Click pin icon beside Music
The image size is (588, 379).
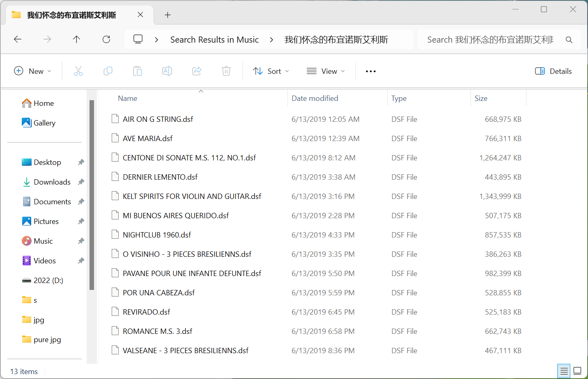(81, 241)
